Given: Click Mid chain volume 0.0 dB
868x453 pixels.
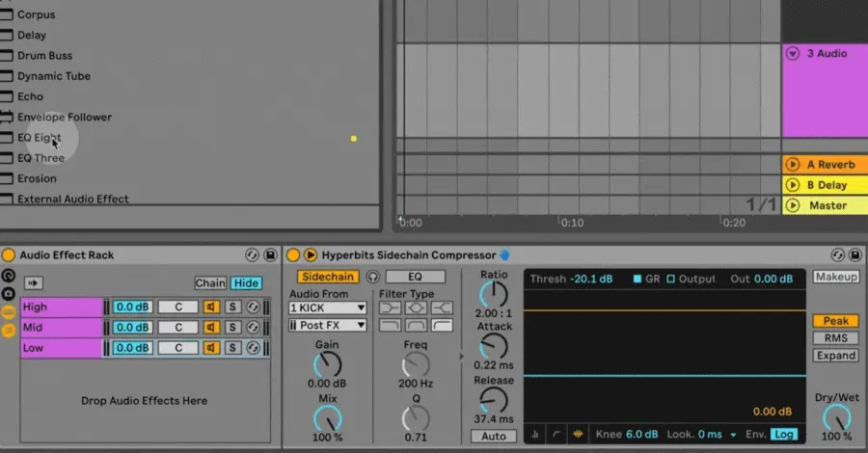Looking at the screenshot, I should [132, 328].
